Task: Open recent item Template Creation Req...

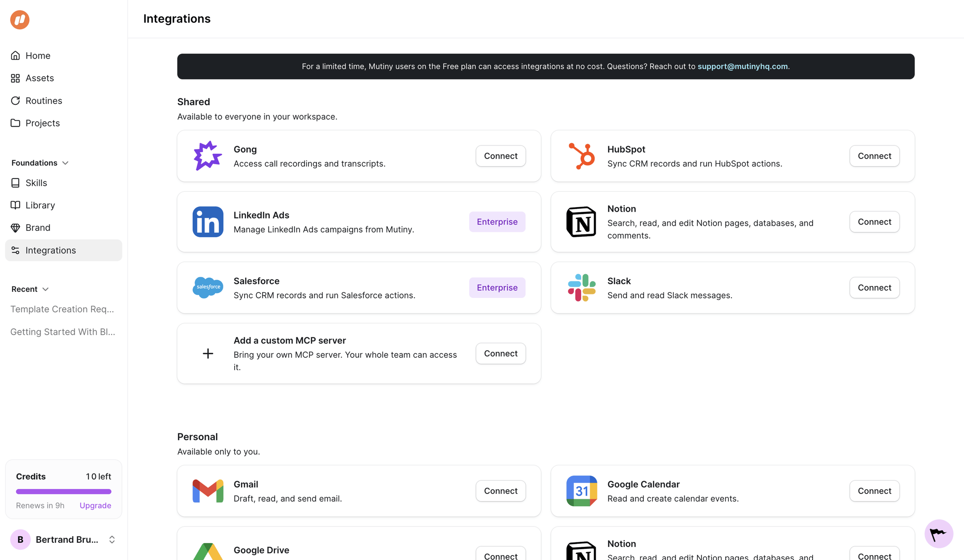Action: (62, 309)
